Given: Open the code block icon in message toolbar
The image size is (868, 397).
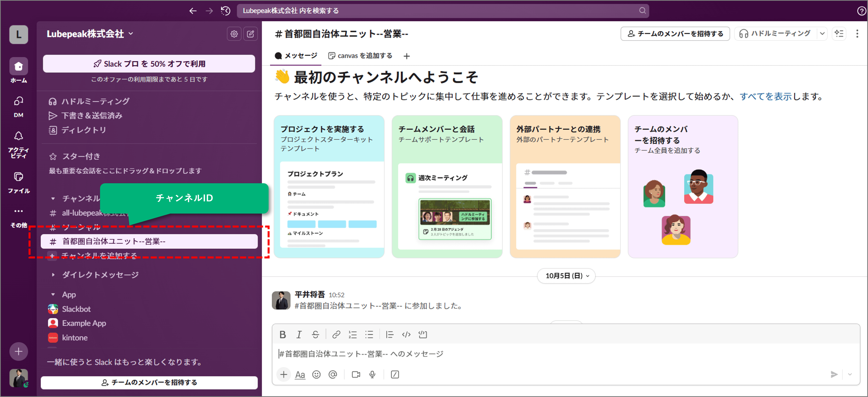Looking at the screenshot, I should click(x=406, y=334).
